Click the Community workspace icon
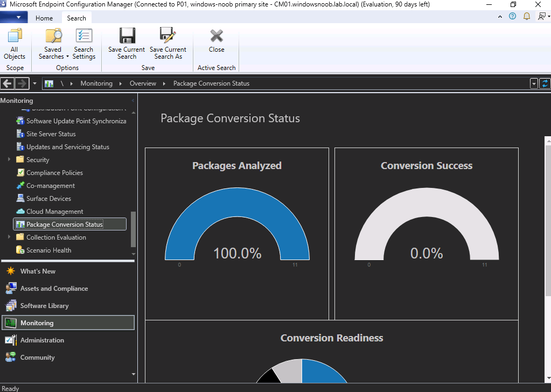 pyautogui.click(x=11, y=357)
